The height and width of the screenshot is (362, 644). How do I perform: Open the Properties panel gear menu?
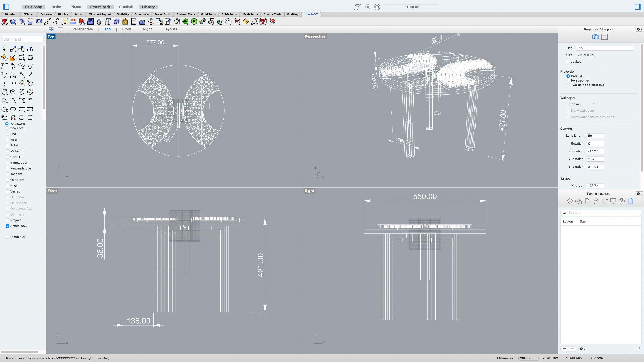point(639,29)
